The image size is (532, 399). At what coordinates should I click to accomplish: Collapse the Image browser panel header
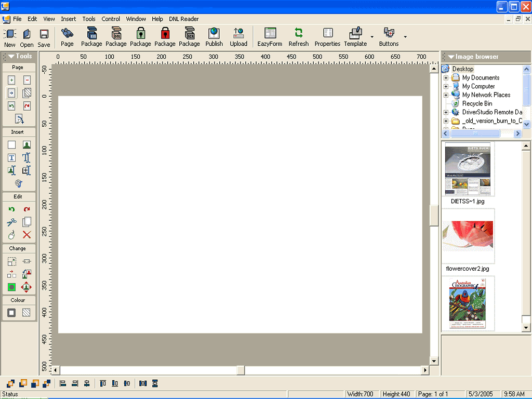[x=451, y=57]
